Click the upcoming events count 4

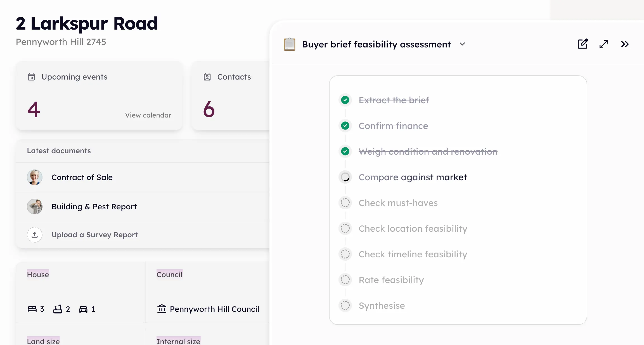pos(34,110)
